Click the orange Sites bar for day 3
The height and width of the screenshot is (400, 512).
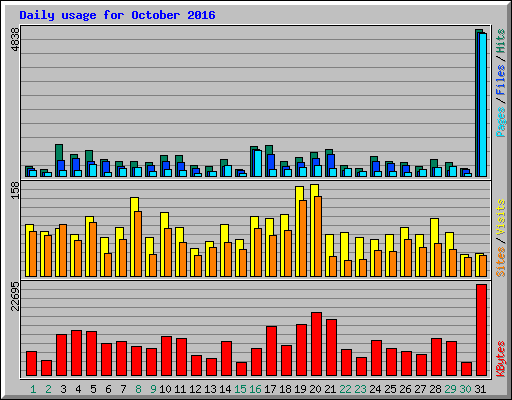pos(63,250)
